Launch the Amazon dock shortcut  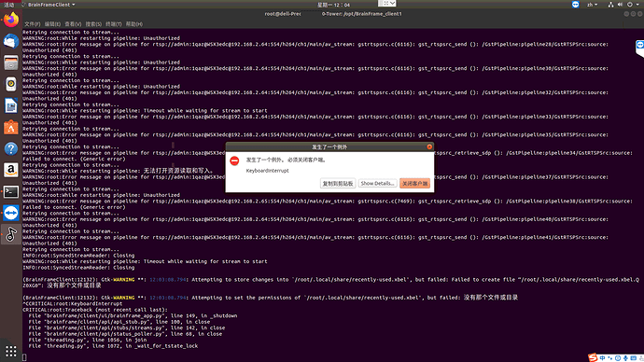point(11,170)
